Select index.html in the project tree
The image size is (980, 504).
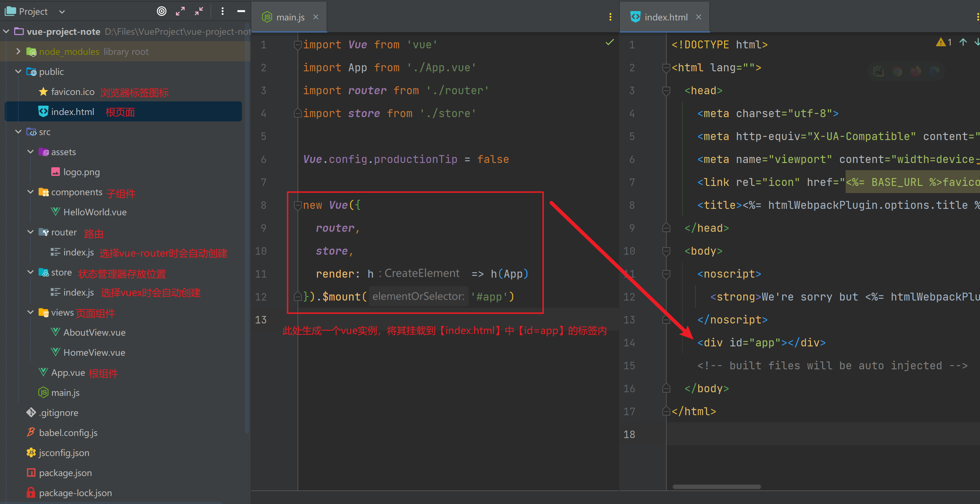[123, 112]
